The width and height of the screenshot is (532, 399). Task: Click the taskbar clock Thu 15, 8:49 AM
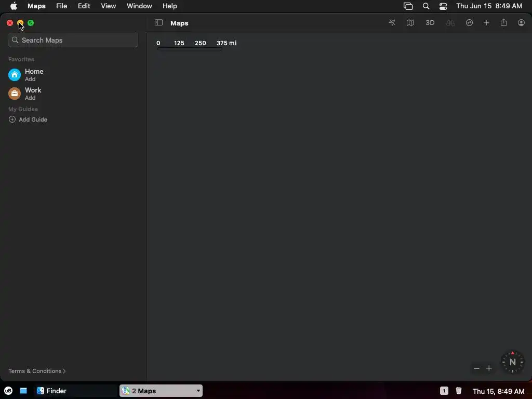[x=498, y=391]
